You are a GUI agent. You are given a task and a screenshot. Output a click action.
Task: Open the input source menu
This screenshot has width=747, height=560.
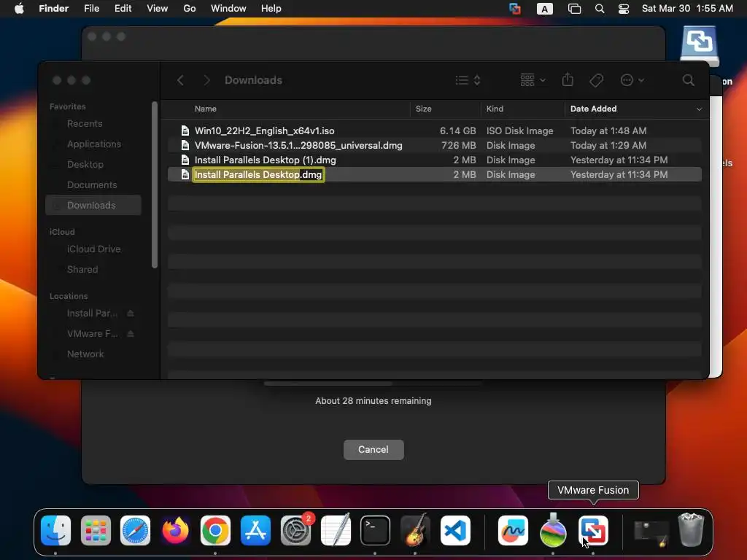point(544,9)
